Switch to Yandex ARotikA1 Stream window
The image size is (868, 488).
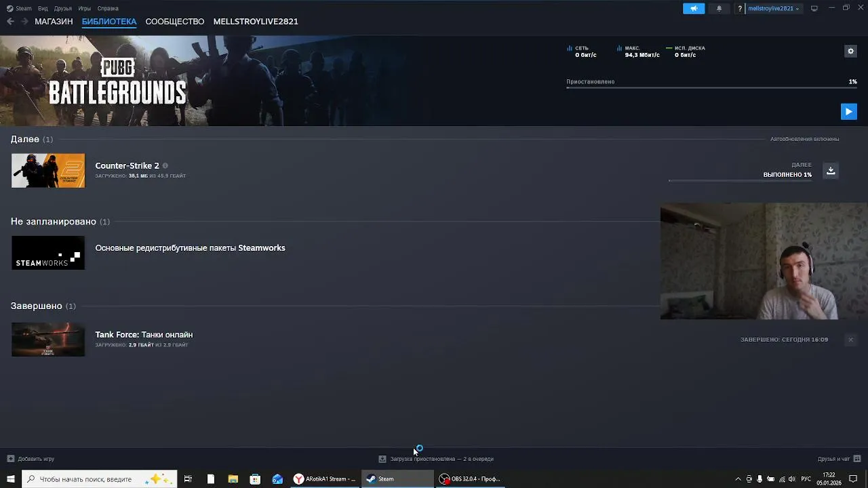(325, 479)
